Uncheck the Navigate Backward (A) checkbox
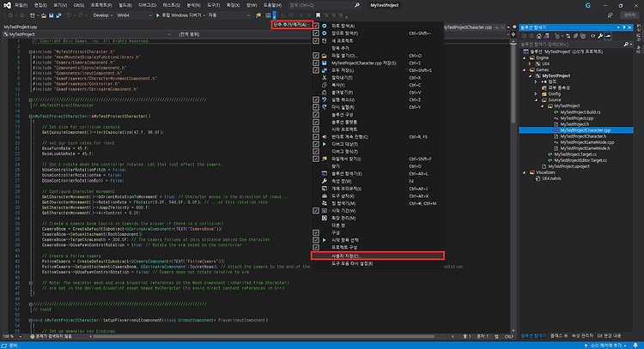 point(316,26)
